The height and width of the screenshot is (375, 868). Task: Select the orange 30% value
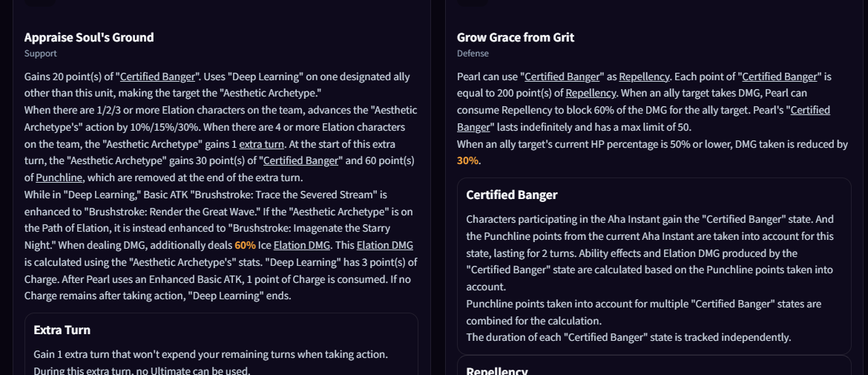click(468, 161)
